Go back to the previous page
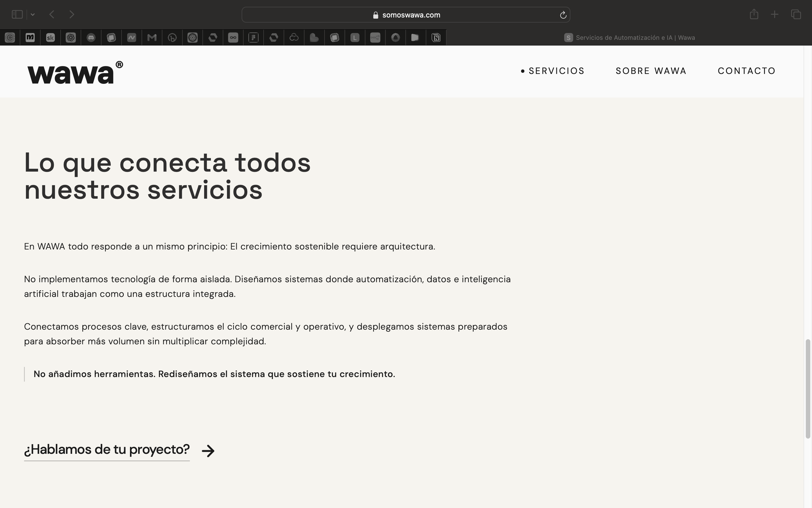 [52, 14]
